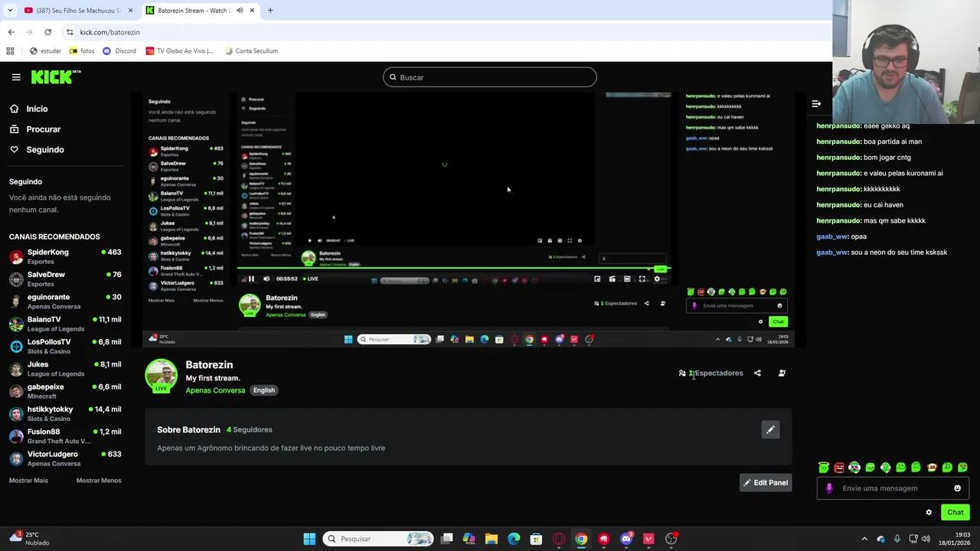Image resolution: width=980 pixels, height=551 pixels.
Task: Send message with green Chat button
Action: [x=955, y=513]
